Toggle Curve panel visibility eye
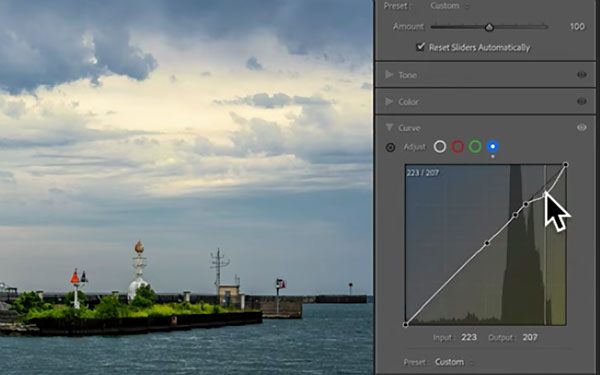Viewport: 600px width, 375px height. point(582,127)
